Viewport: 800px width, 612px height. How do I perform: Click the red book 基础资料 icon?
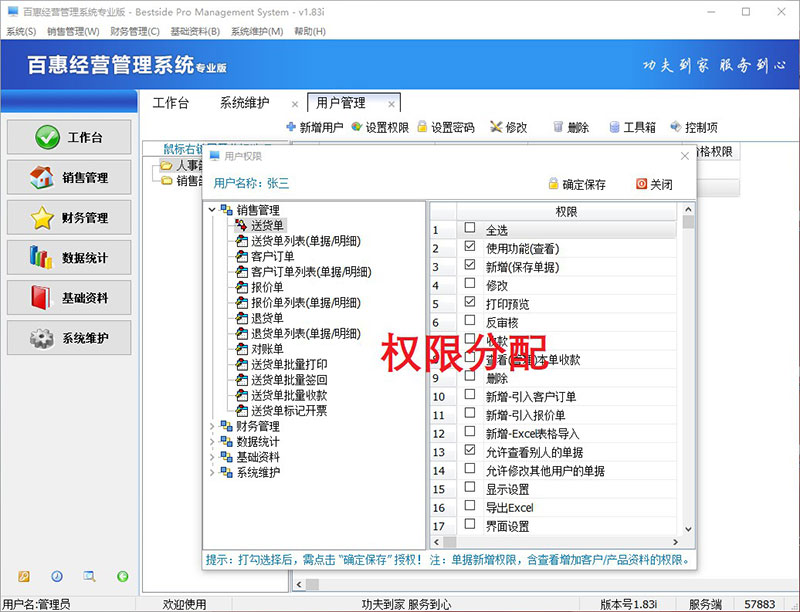pyautogui.click(x=41, y=298)
